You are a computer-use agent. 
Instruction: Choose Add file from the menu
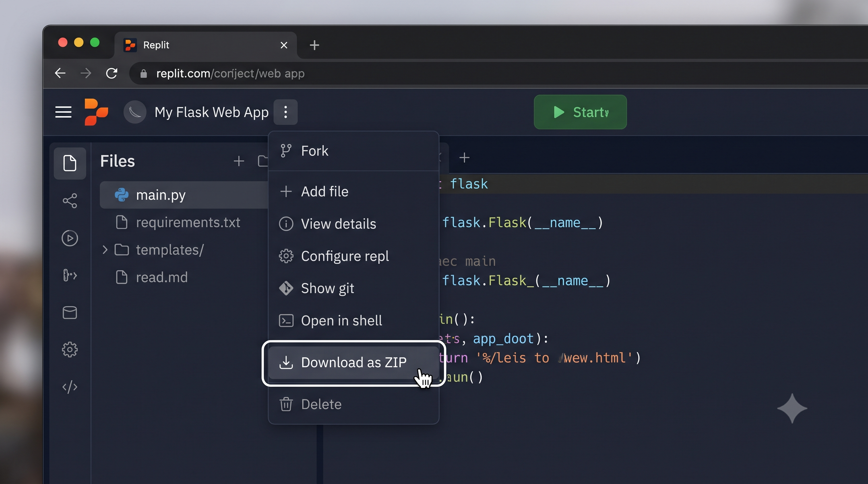pyautogui.click(x=354, y=192)
